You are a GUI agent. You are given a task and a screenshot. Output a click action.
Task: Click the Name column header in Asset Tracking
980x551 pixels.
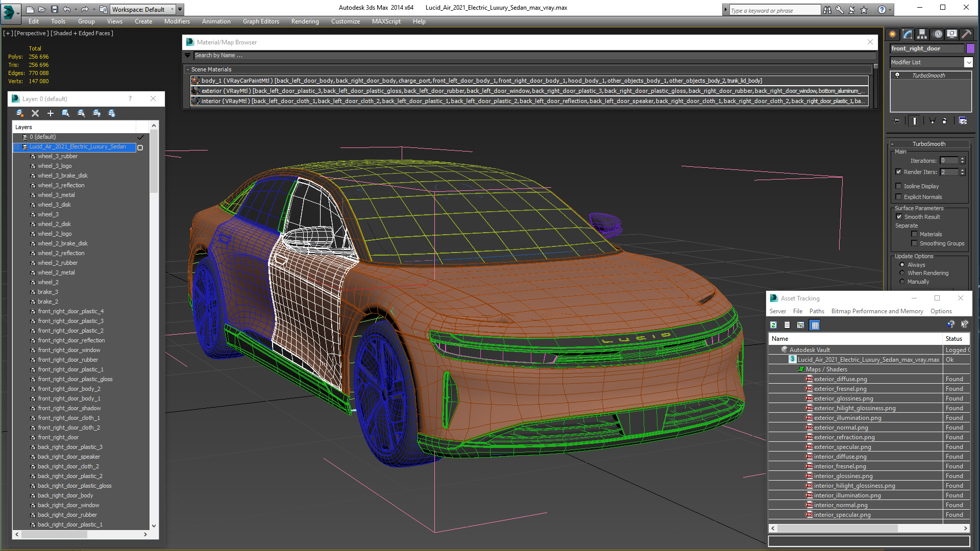pyautogui.click(x=855, y=339)
